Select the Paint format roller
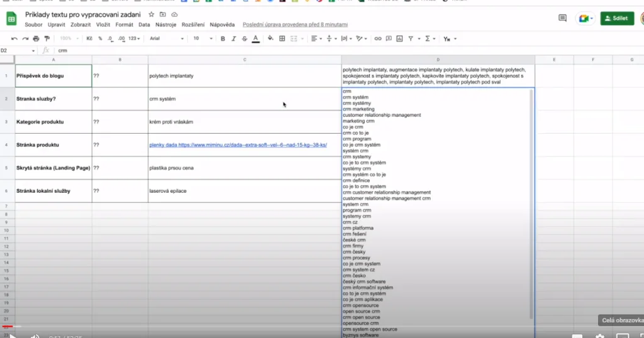The image size is (644, 338). click(x=47, y=39)
